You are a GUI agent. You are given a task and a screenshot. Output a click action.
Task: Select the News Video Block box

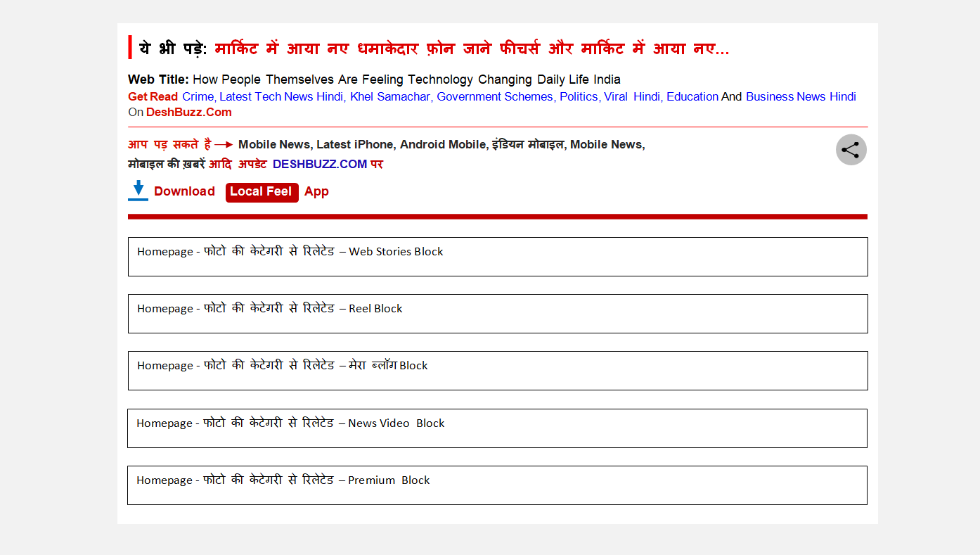[x=497, y=428]
